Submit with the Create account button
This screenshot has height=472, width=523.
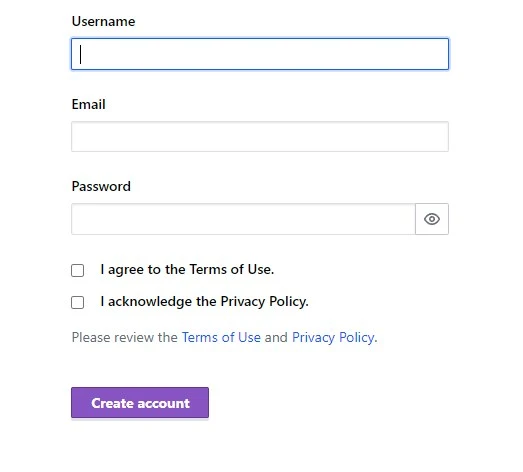140,403
